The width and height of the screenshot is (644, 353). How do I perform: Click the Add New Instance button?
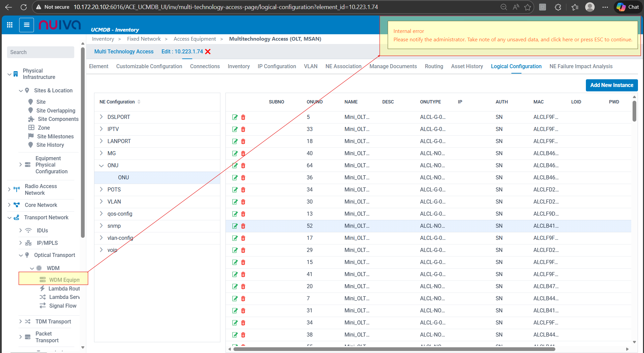point(611,85)
